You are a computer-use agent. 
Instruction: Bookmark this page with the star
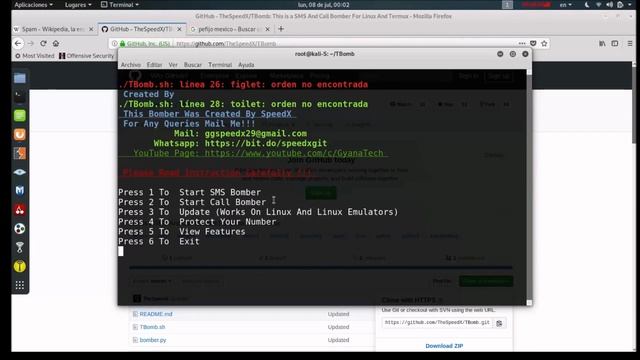pyautogui.click(x=544, y=43)
